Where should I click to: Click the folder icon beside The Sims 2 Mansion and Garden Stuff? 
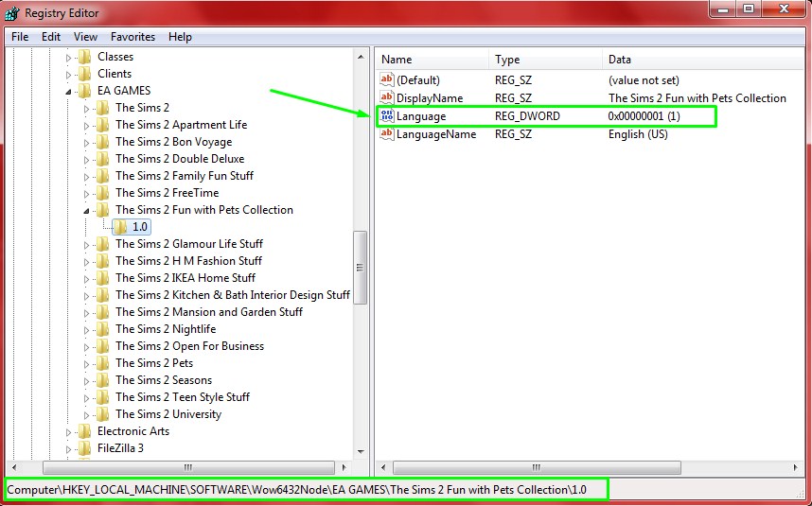pos(103,312)
